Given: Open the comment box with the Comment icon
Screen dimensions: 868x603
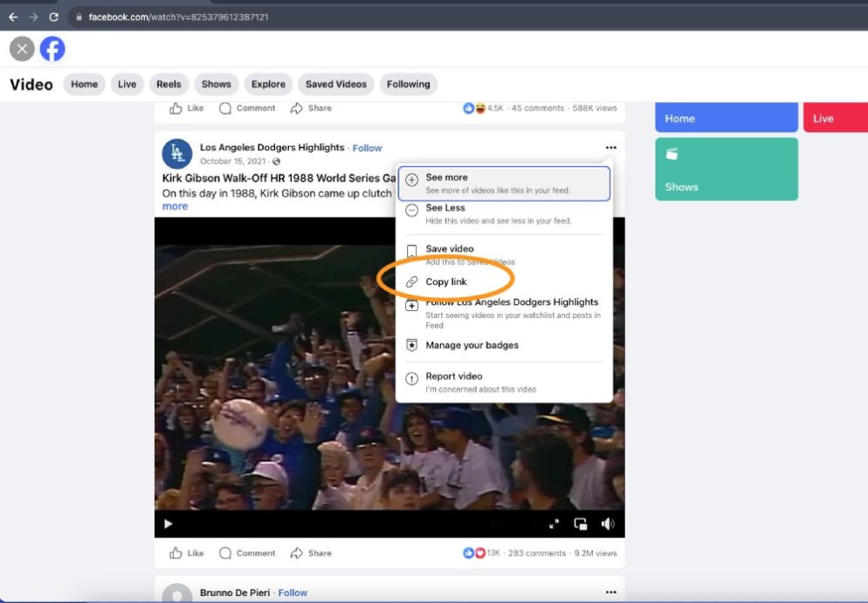Looking at the screenshot, I should coord(248,552).
